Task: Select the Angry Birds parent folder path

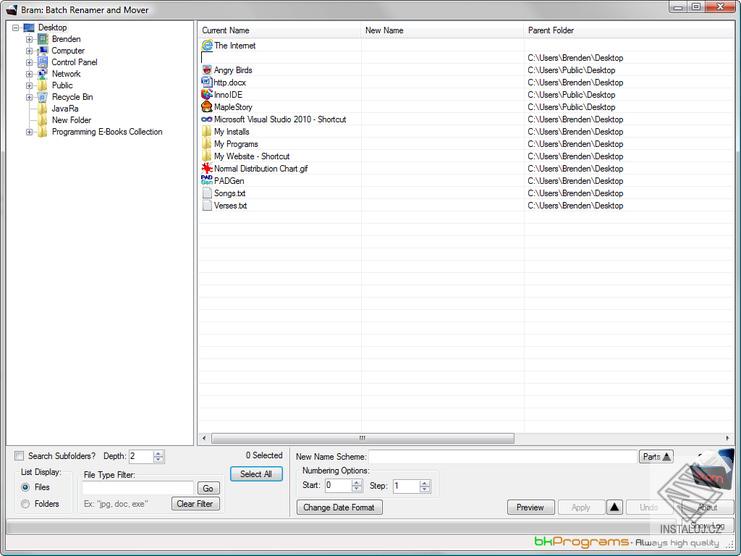Action: point(571,70)
